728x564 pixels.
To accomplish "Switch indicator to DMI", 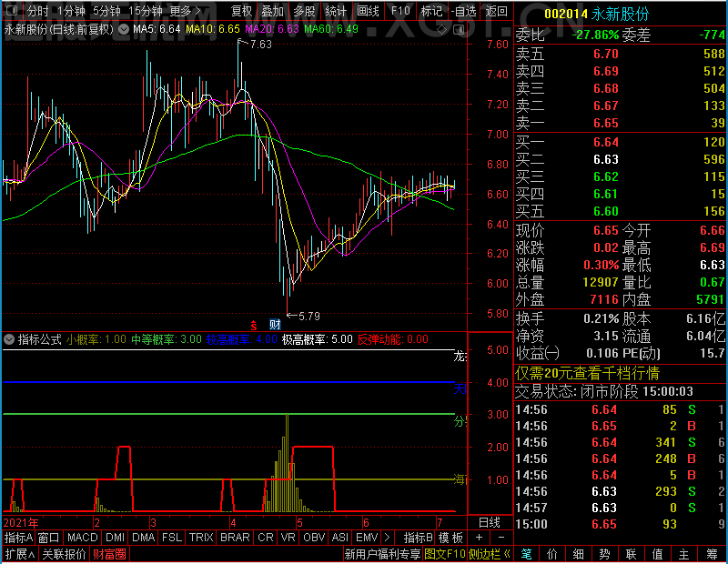I will click(115, 538).
